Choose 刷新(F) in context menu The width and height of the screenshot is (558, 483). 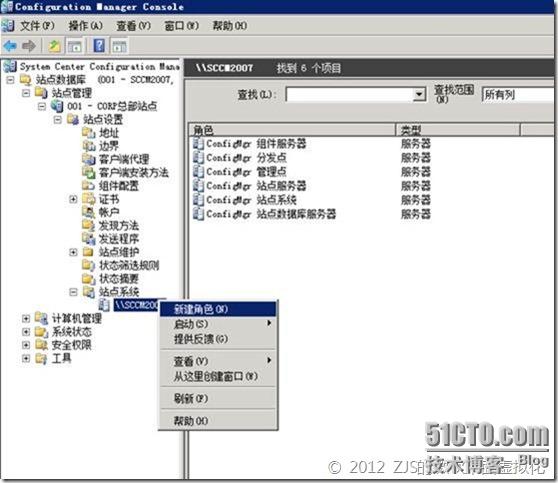click(x=218, y=398)
